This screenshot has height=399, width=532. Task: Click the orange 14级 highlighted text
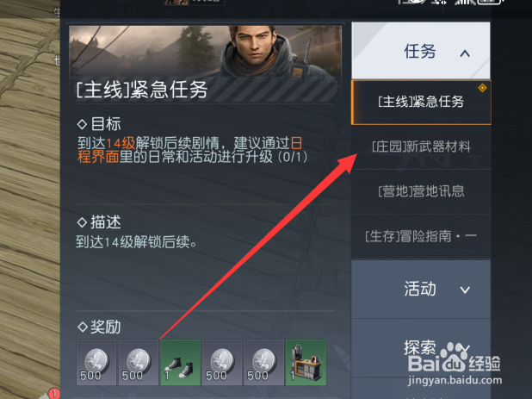click(x=121, y=143)
